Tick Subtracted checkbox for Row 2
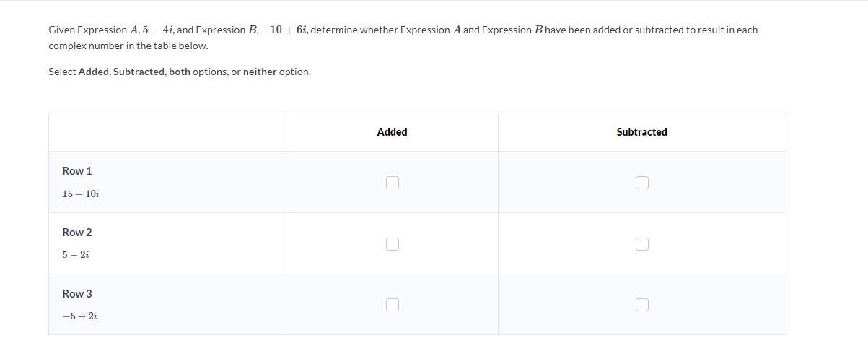Viewport: 868px width, 346px height. (641, 244)
